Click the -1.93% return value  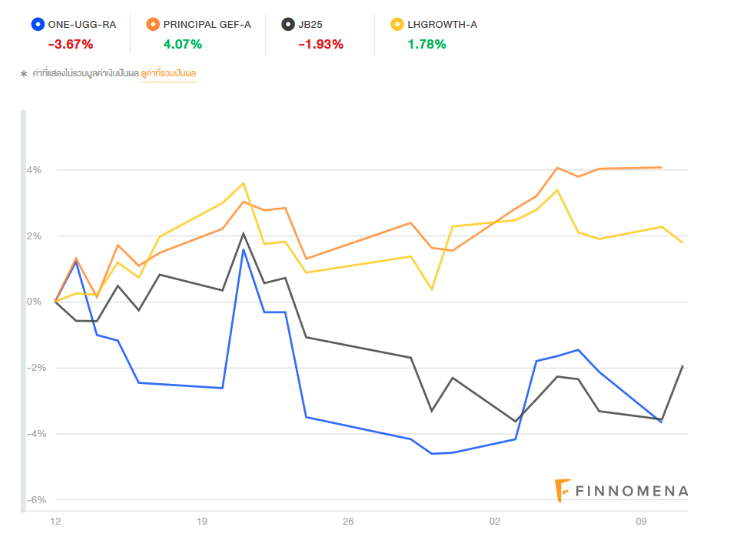coord(320,44)
